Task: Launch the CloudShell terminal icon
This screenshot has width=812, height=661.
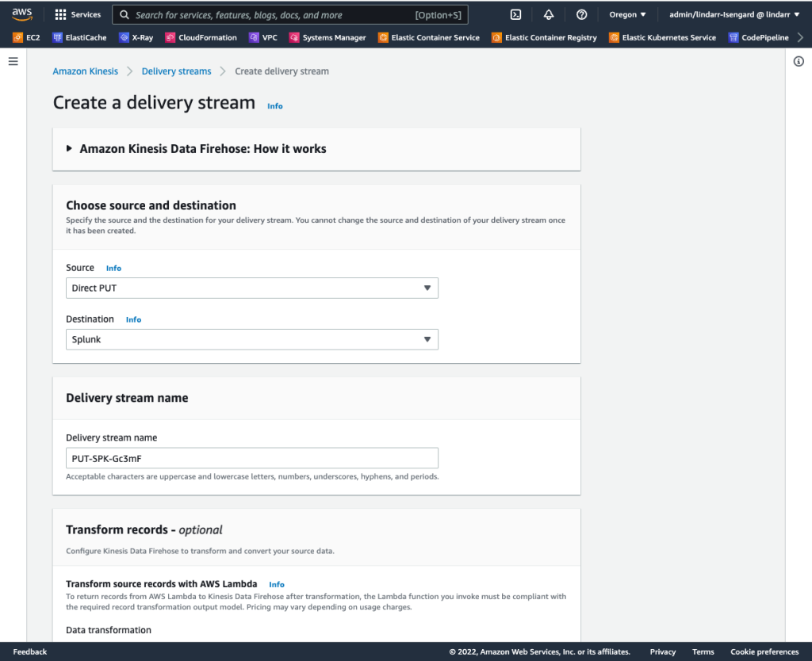Action: (x=515, y=15)
